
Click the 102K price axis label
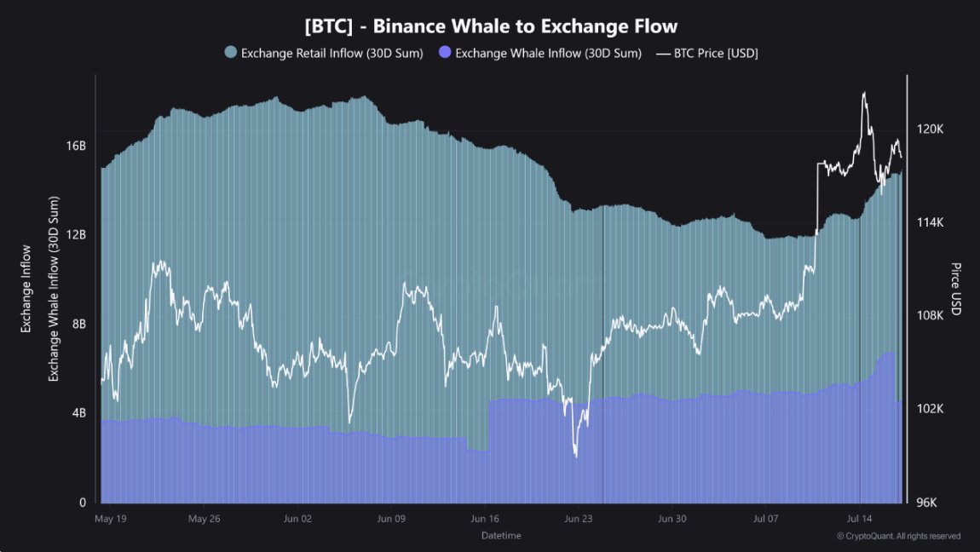click(930, 408)
